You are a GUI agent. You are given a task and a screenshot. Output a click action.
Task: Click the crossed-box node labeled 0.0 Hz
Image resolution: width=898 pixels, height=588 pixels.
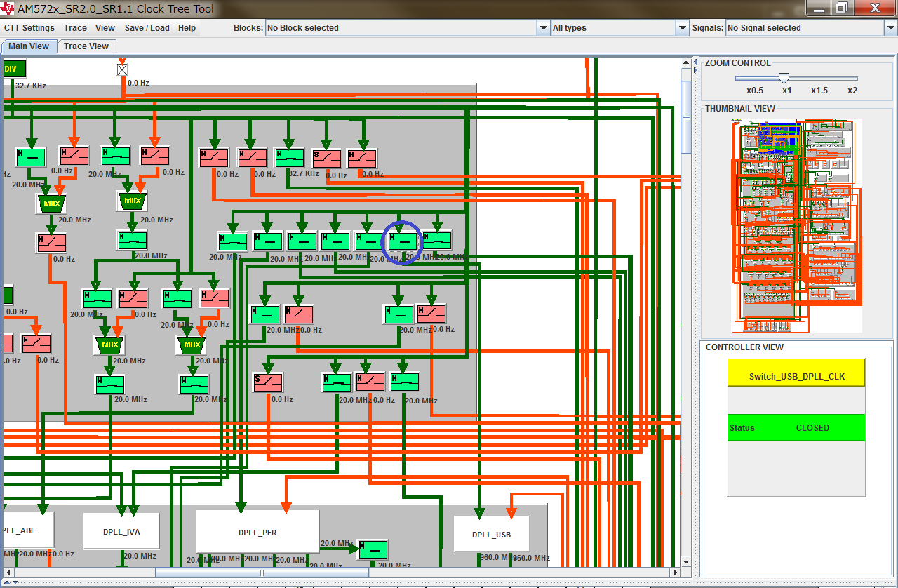tap(123, 69)
